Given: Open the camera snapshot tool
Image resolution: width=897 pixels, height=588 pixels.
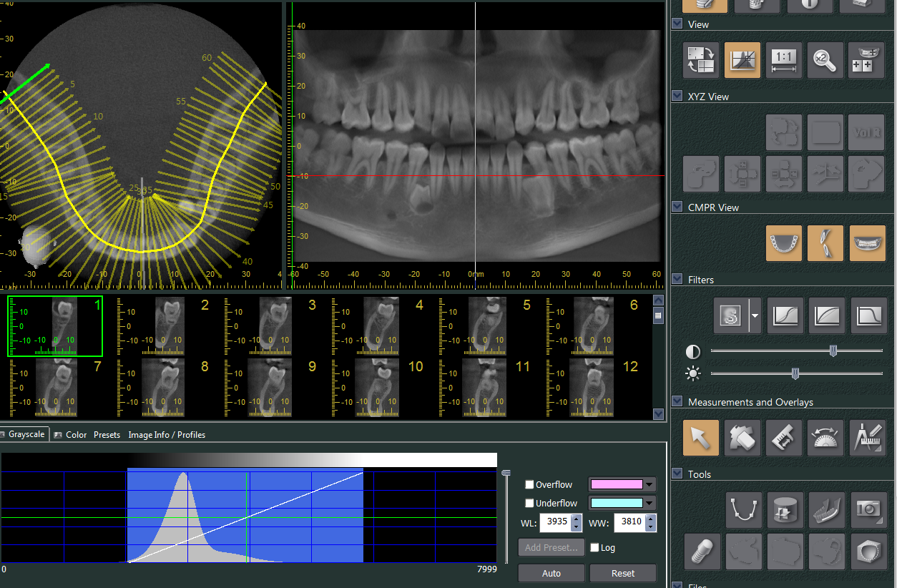Looking at the screenshot, I should point(868,509).
